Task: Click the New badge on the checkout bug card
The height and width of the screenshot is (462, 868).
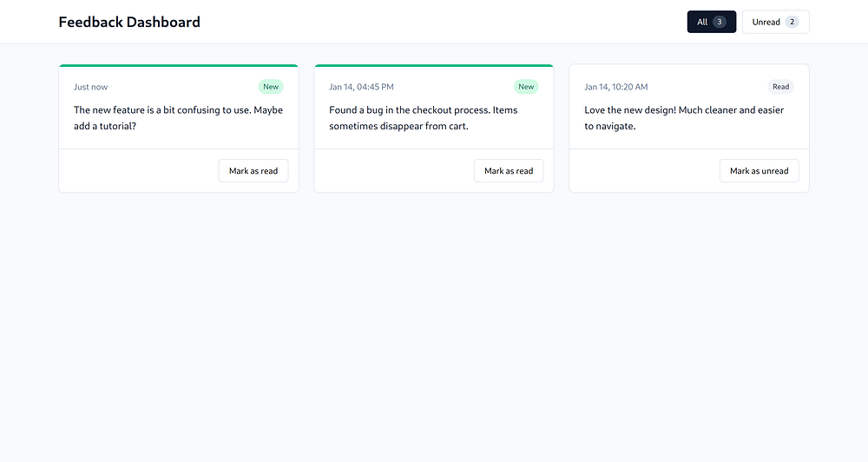Action: pos(526,87)
